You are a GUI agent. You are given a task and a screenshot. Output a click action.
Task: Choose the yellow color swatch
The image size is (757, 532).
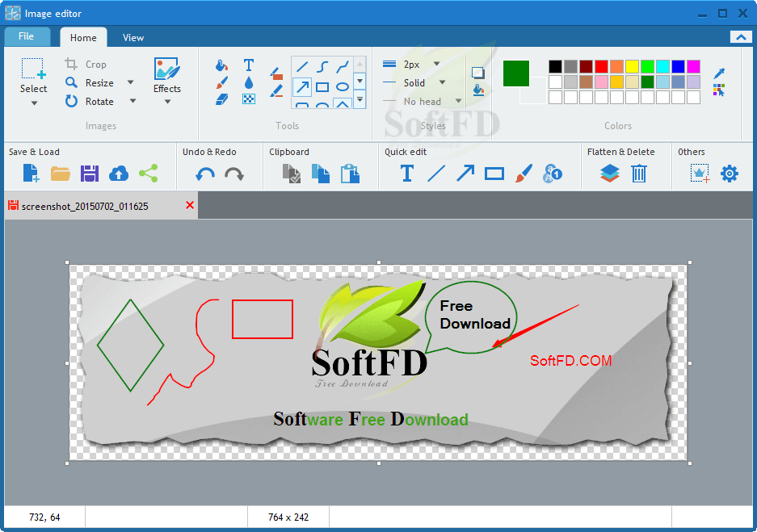632,66
